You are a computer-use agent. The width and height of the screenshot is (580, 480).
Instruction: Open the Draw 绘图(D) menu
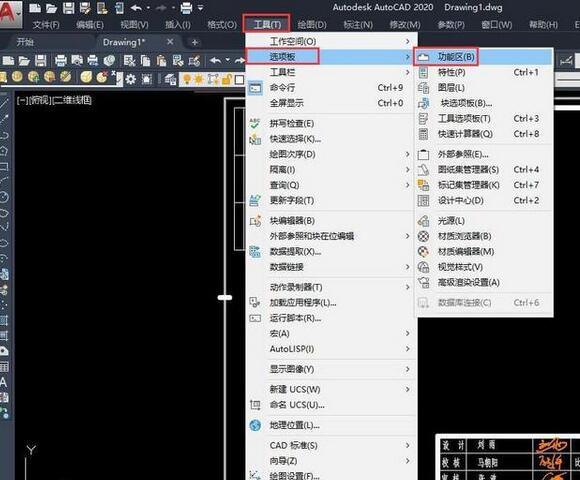pos(312,25)
